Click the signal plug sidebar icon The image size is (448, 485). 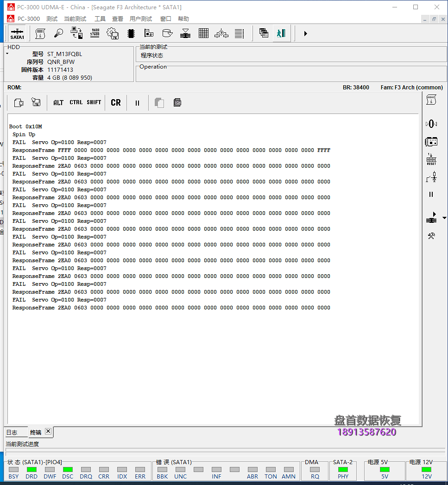coord(431,177)
